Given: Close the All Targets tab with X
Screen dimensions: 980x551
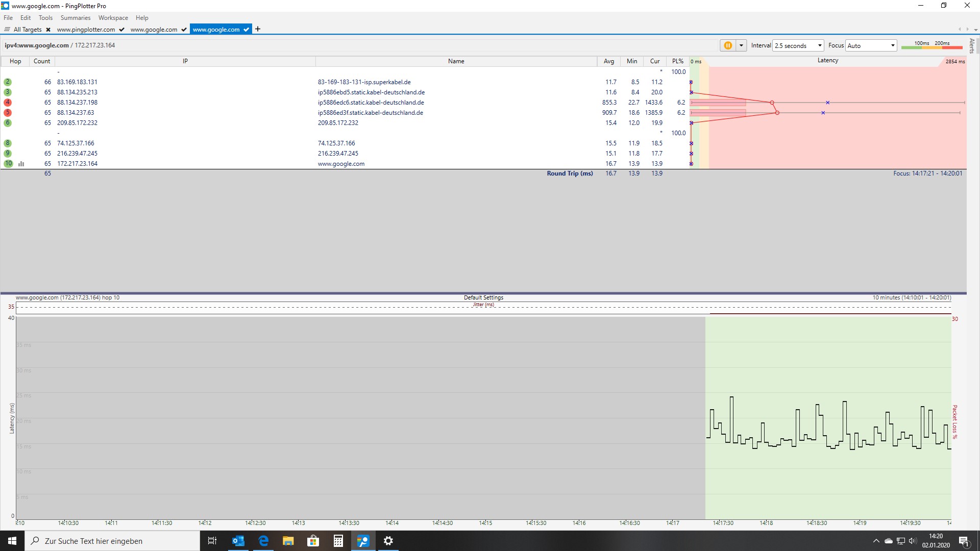Looking at the screenshot, I should point(48,30).
